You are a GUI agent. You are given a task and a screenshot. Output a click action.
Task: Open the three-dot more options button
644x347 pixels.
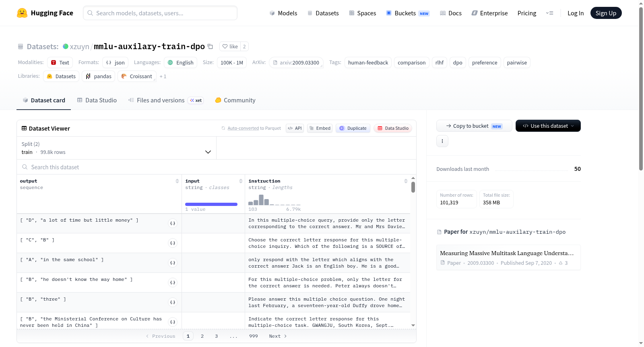[x=442, y=141]
